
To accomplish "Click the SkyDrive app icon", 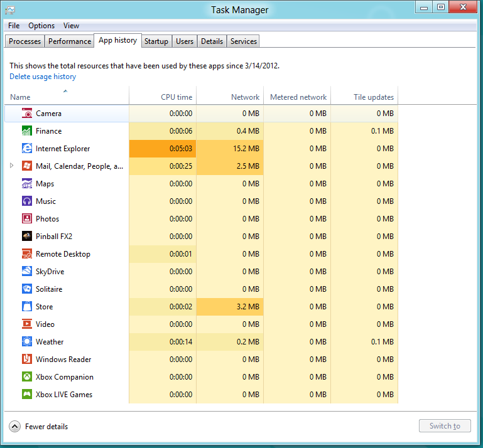I will tap(27, 271).
